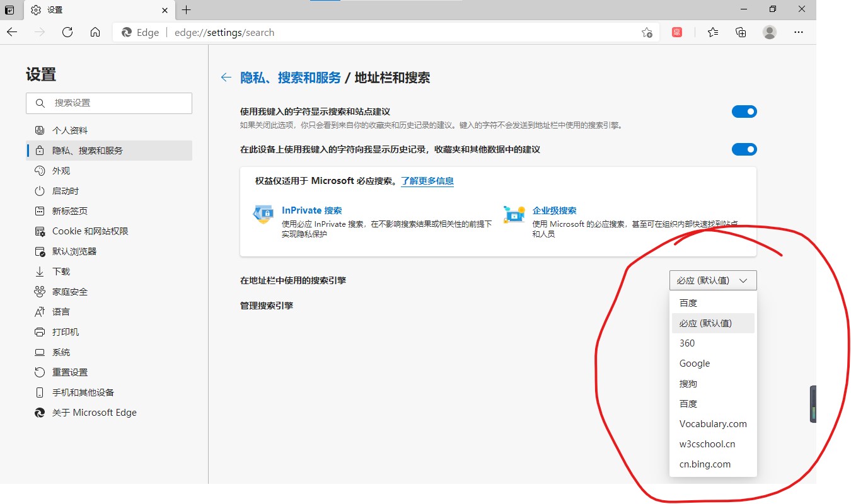Screen dimensions: 851x504
Task: Click the 搜索设置 search field
Action: pyautogui.click(x=109, y=103)
